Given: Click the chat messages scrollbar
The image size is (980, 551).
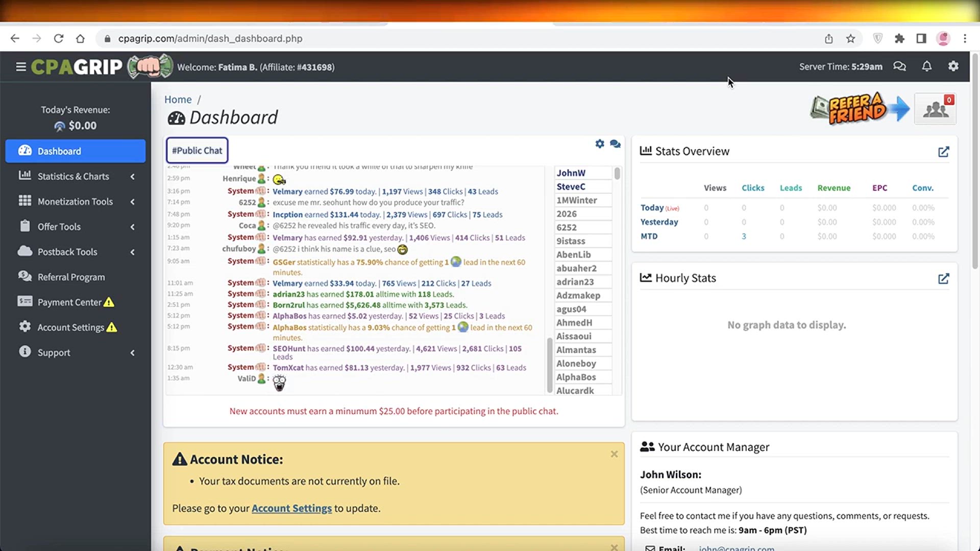Looking at the screenshot, I should tap(550, 364).
